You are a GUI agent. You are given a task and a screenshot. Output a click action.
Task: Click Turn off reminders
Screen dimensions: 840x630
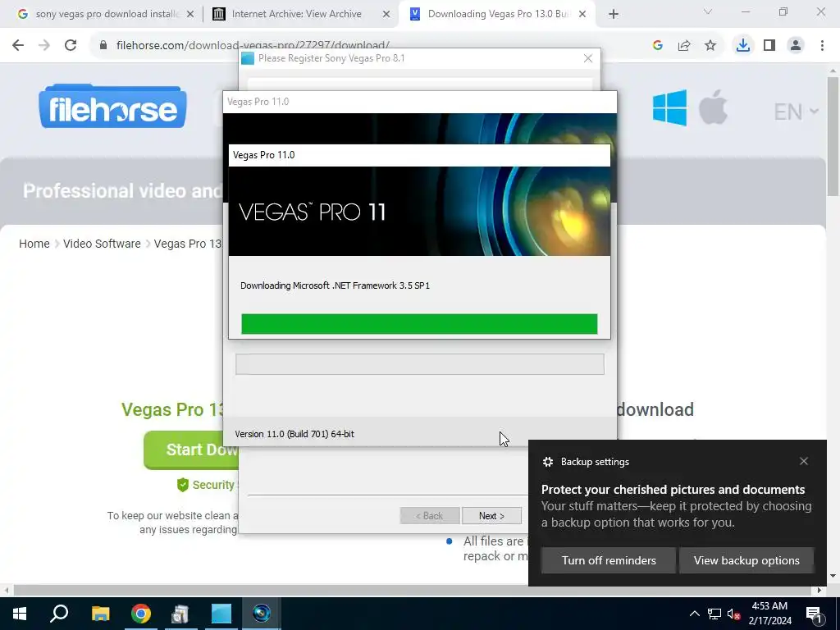[609, 560]
